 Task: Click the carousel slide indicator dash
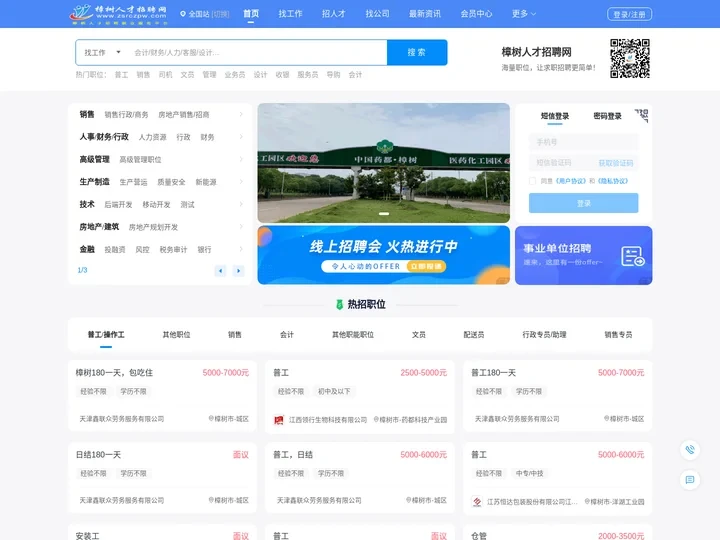384,214
